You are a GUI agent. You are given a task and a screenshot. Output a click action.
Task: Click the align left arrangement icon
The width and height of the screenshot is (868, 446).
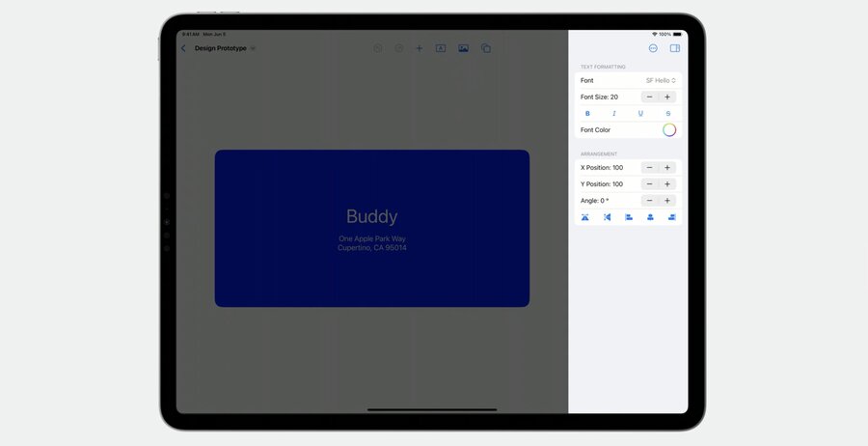coord(629,217)
